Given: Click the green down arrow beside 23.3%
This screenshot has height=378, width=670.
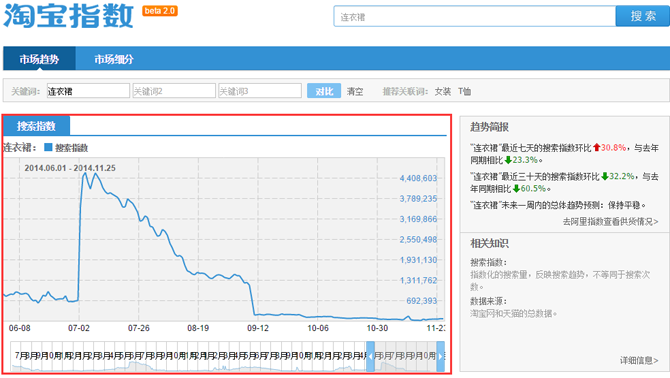Looking at the screenshot, I should [x=508, y=160].
